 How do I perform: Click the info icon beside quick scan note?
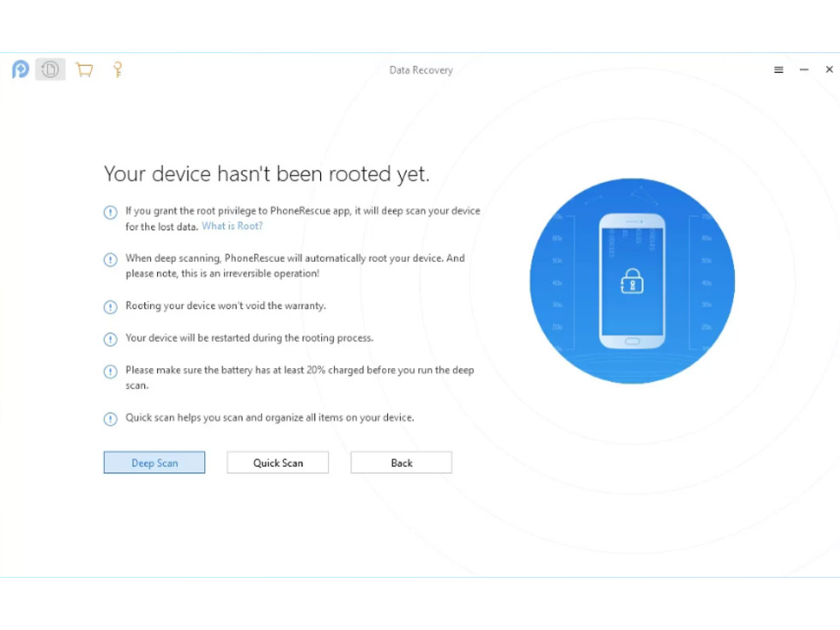(x=110, y=419)
